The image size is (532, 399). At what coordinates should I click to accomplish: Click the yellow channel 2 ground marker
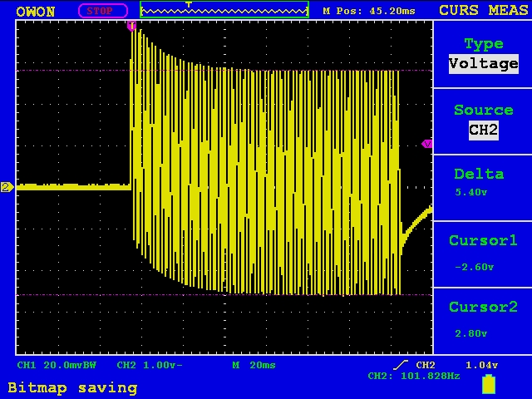pyautogui.click(x=7, y=187)
